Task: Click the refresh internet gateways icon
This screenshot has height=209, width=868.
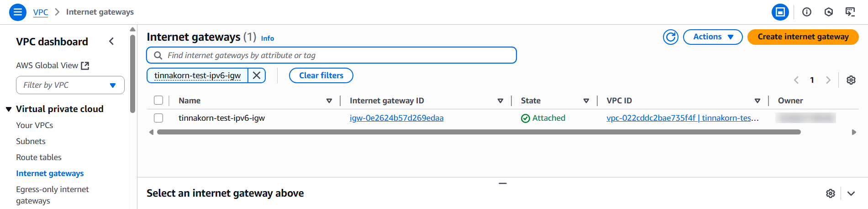Action: [670, 37]
